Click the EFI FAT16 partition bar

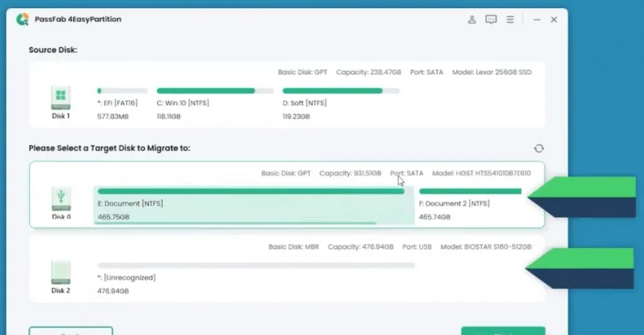click(122, 90)
